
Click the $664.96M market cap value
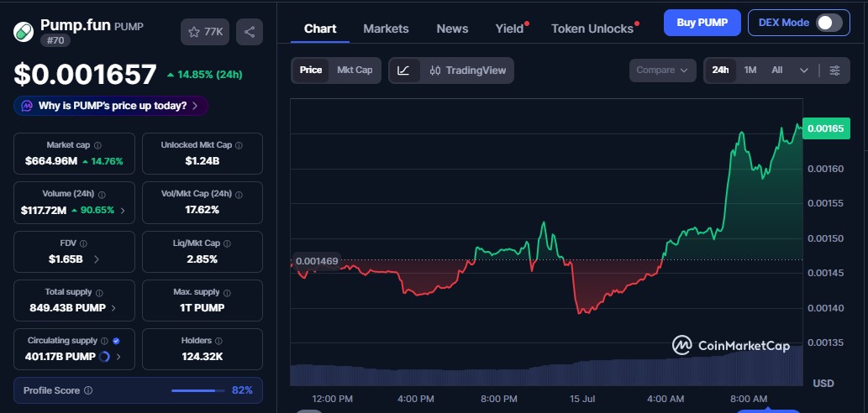pyautogui.click(x=51, y=161)
